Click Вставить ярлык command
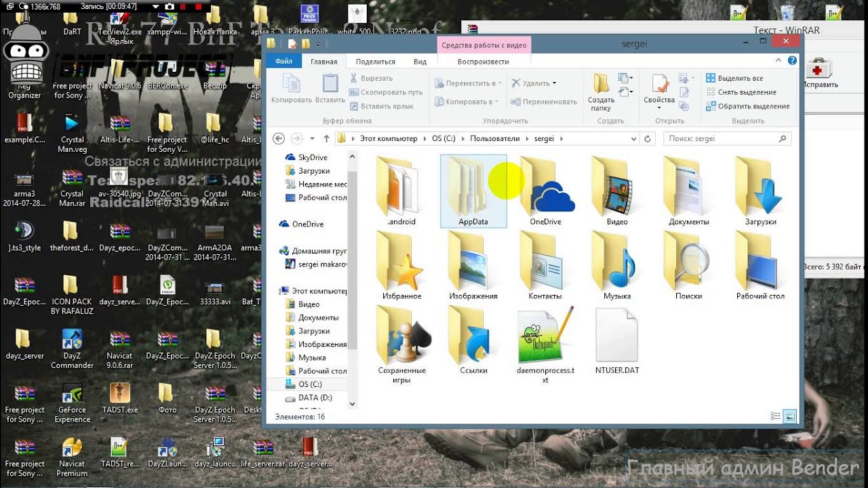Viewport: 868px width, 488px height. point(382,106)
